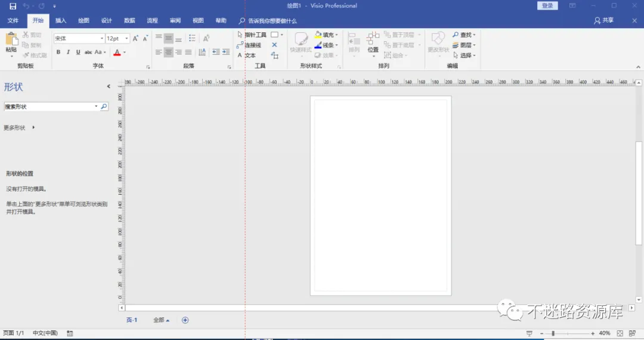The height and width of the screenshot is (340, 644).
Task: Open the rectangle tool dropdown arrow
Action: 281,35
